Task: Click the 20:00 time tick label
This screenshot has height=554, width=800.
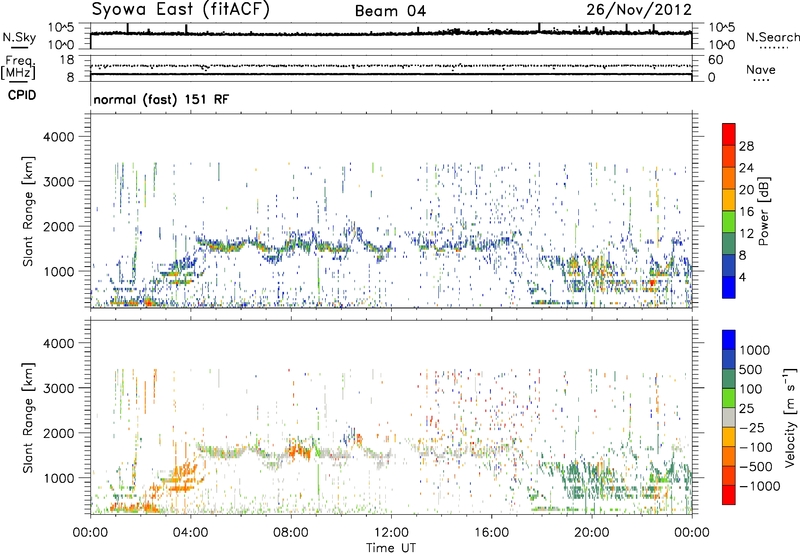Action: [x=592, y=533]
